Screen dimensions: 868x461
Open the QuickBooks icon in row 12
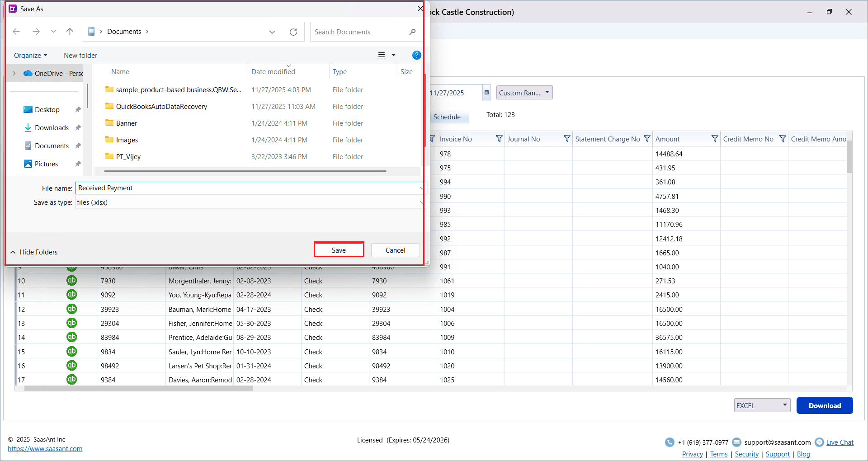[71, 309]
